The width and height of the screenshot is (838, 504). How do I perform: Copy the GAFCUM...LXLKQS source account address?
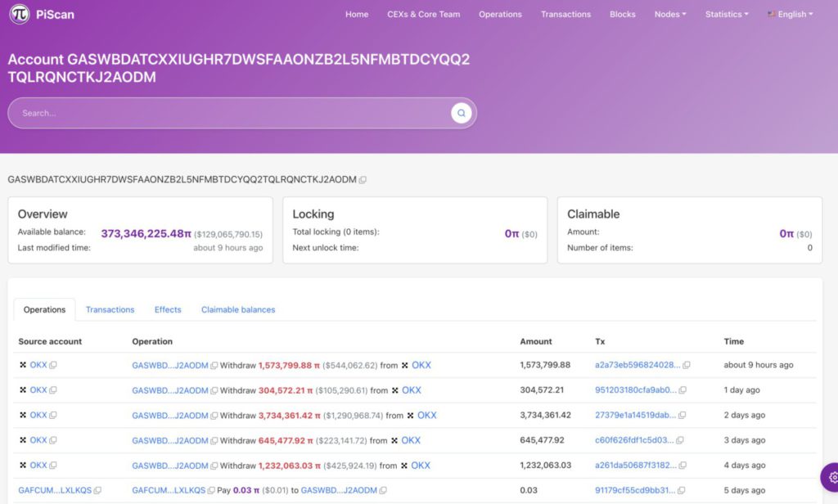pos(97,490)
